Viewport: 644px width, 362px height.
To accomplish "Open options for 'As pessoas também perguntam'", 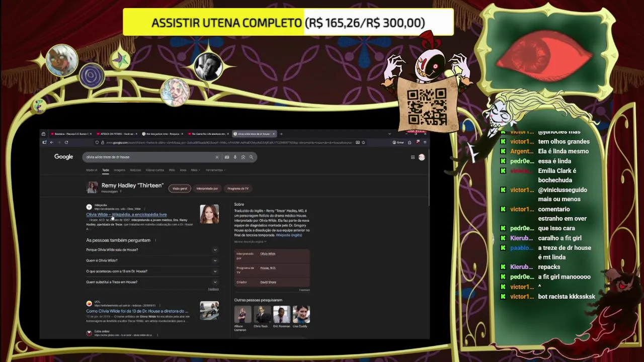I will (x=155, y=240).
